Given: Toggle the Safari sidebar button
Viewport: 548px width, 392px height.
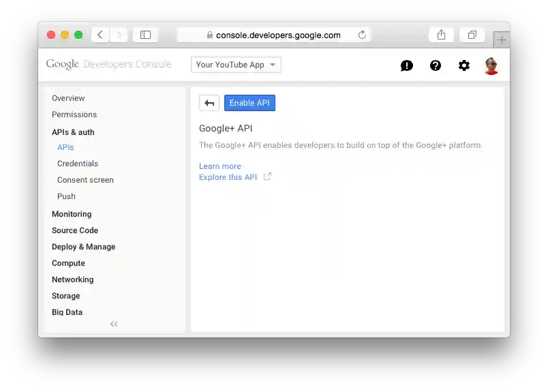Looking at the screenshot, I should click(x=145, y=35).
